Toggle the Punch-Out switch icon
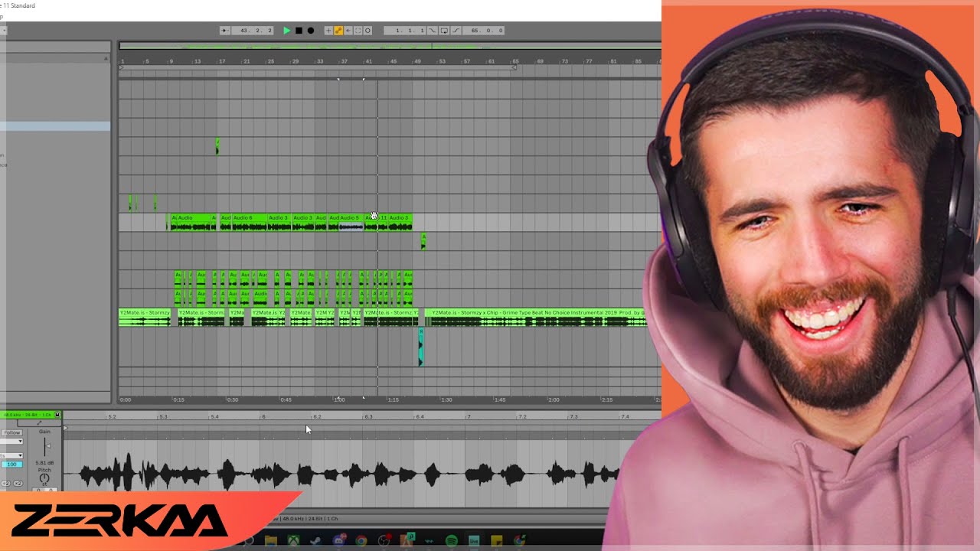The height and width of the screenshot is (551, 980). click(456, 31)
